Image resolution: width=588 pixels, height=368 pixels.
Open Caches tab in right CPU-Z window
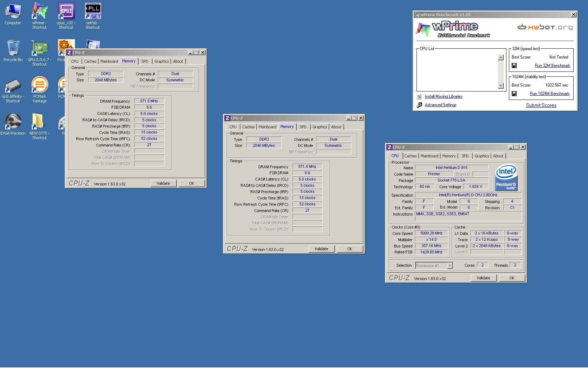pyautogui.click(x=411, y=156)
